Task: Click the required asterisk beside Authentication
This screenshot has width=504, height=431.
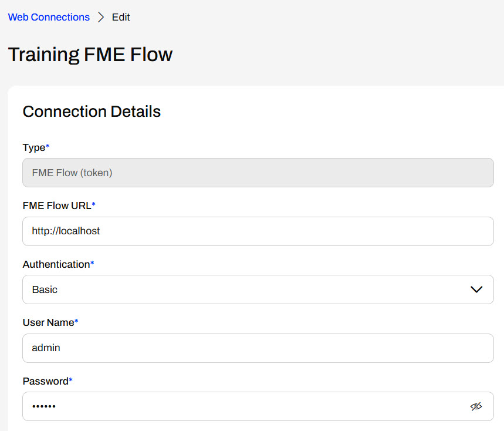Action: pos(92,263)
